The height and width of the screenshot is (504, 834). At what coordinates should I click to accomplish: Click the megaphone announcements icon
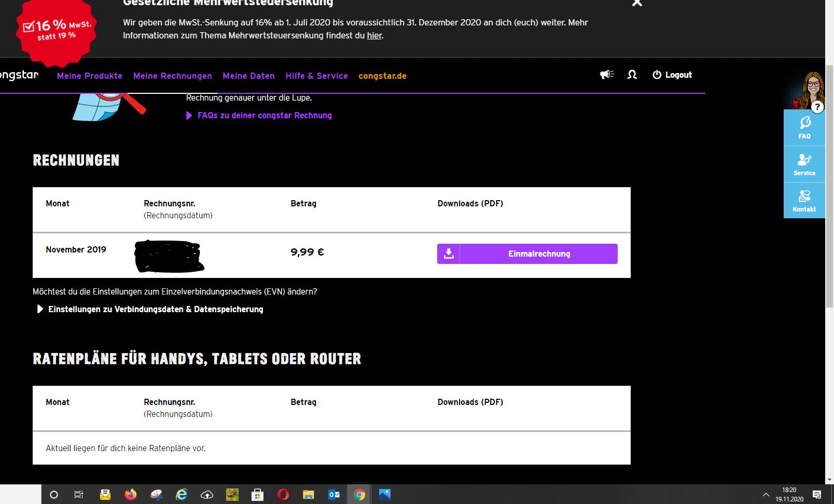tap(607, 75)
